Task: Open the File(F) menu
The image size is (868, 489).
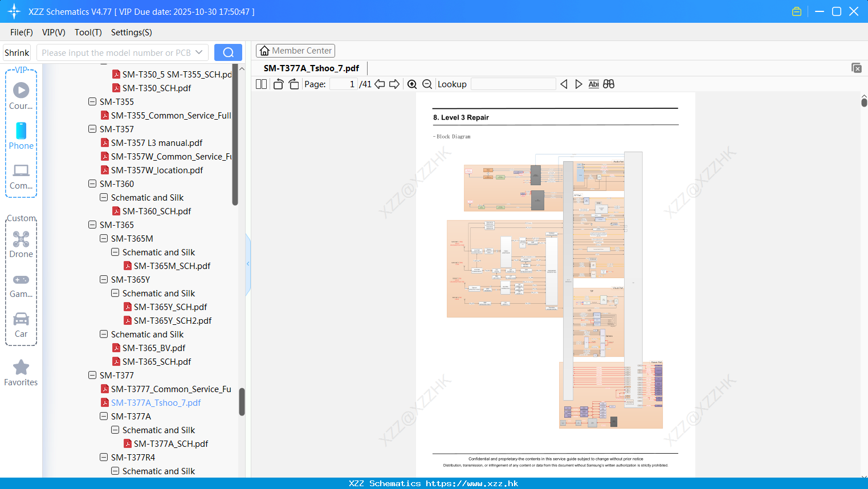Action: [x=22, y=32]
